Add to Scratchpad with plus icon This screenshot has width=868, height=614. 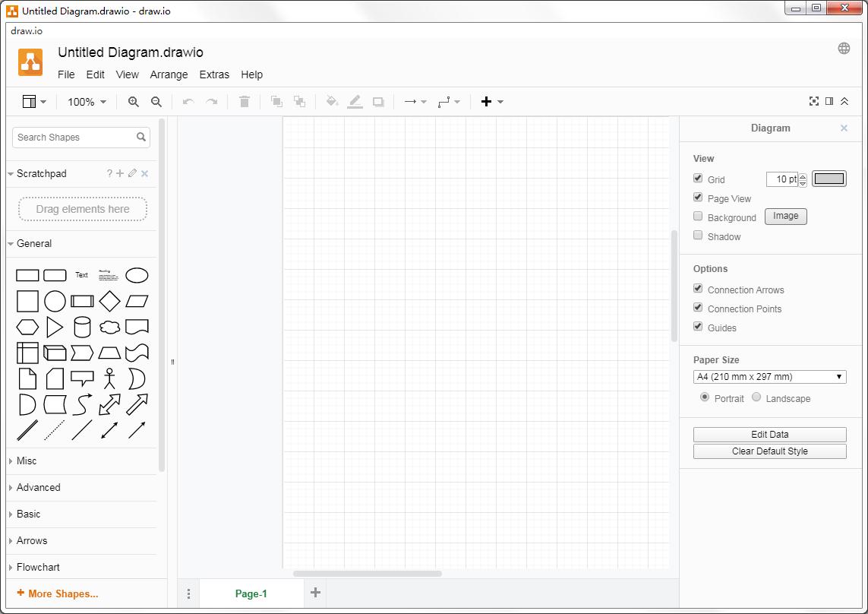tap(120, 173)
